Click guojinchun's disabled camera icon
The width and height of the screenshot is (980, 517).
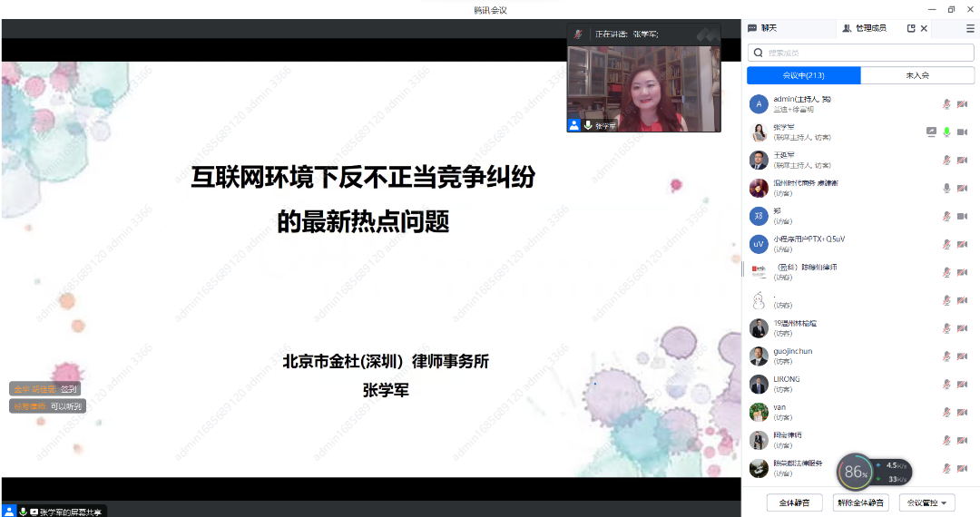962,356
